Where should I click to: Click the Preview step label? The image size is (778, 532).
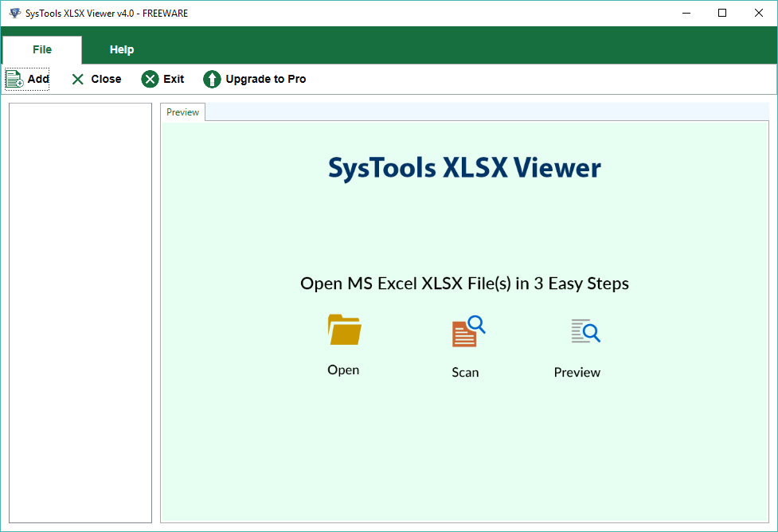click(577, 372)
